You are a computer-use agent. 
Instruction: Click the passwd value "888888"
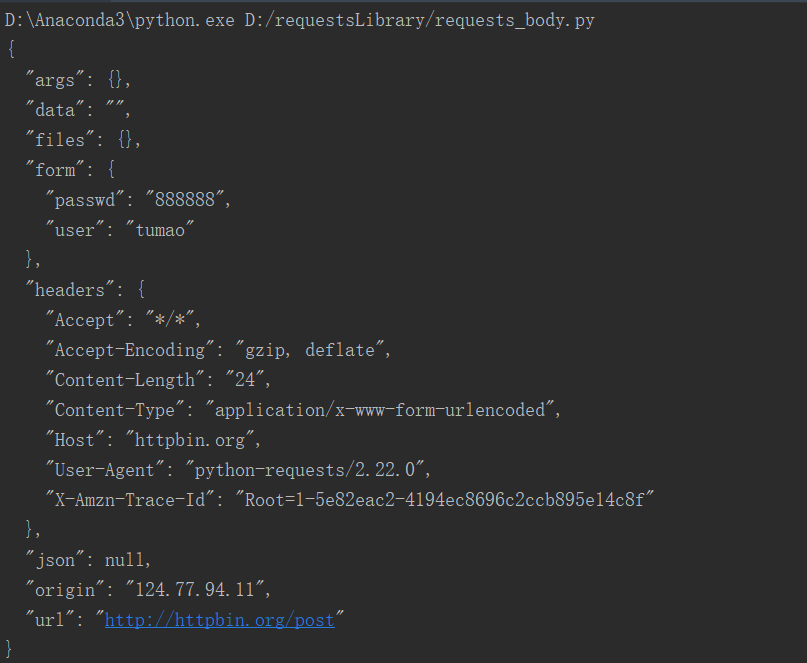click(185, 200)
